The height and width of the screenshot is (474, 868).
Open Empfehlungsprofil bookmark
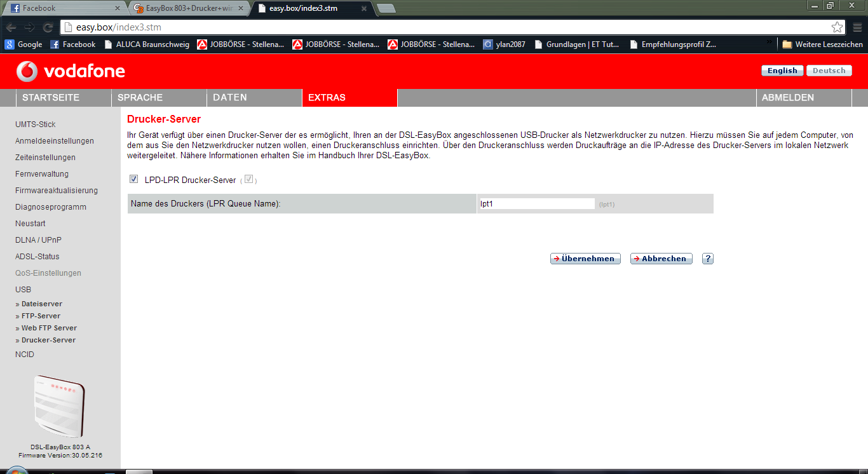coord(673,44)
